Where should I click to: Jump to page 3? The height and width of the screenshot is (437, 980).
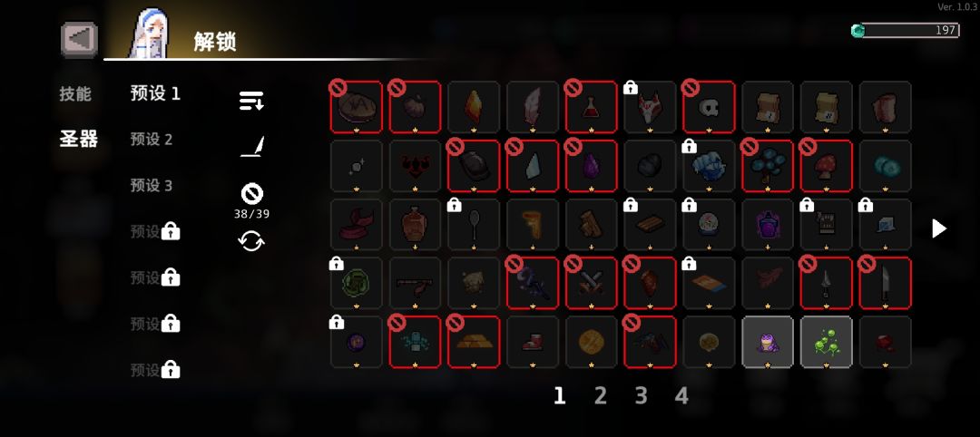(x=642, y=395)
